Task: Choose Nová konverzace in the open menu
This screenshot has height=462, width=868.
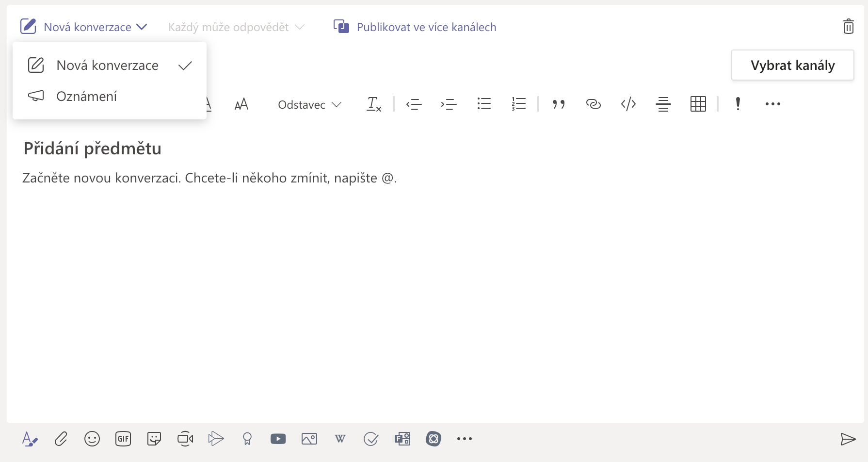Action: click(x=108, y=66)
